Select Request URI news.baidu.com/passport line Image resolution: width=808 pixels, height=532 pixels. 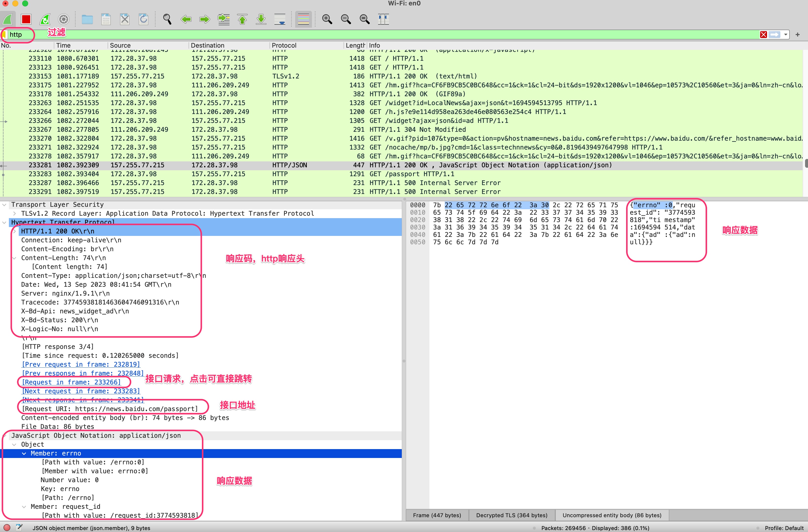pos(110,409)
